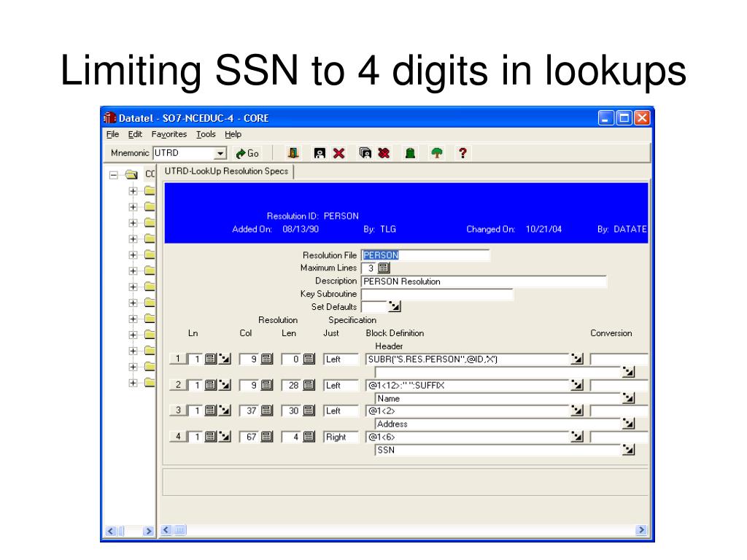Open the Tools menu
The image size is (747, 560).
[x=206, y=134]
